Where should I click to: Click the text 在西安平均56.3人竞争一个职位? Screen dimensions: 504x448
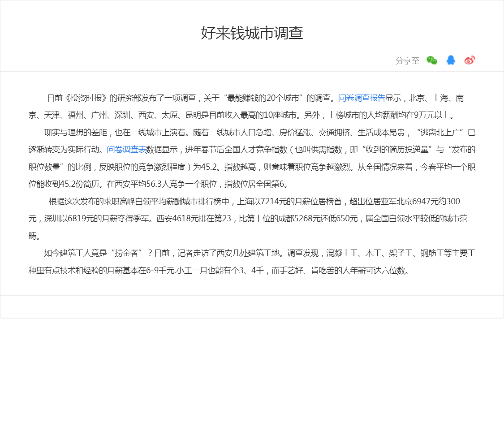tap(162, 184)
